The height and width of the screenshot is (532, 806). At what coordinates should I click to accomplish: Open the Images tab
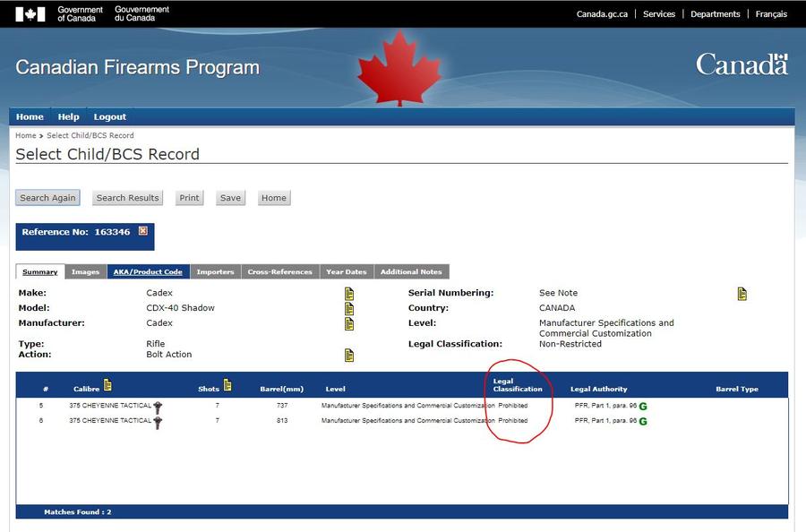click(85, 272)
